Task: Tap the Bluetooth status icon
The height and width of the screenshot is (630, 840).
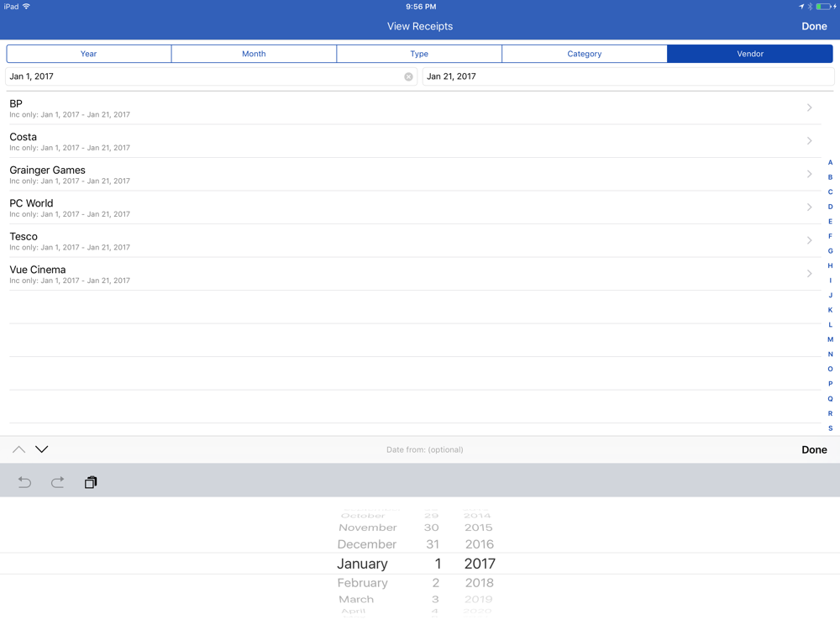Action: pyautogui.click(x=810, y=7)
